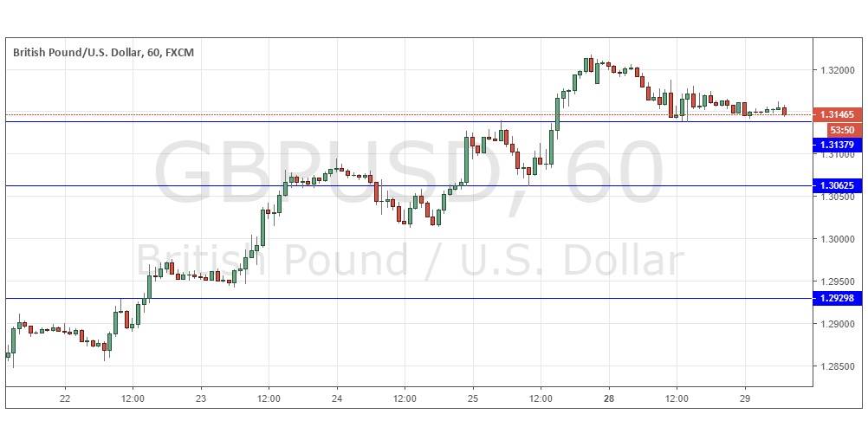
Task: Click the 12:00 label between 28 and 29
Action: [677, 399]
